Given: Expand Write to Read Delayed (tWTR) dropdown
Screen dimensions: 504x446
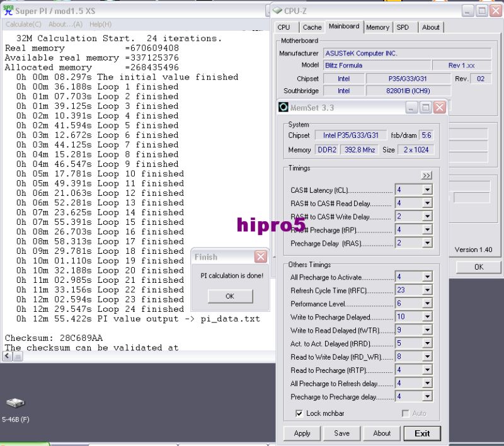Looking at the screenshot, I should pos(427,330).
